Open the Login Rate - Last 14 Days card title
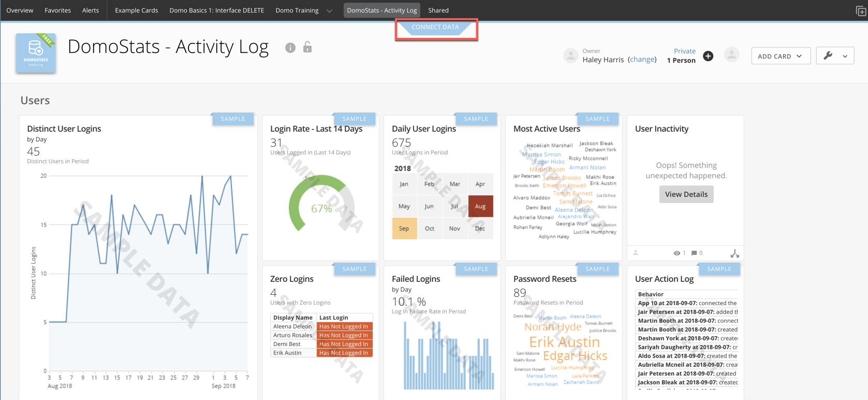The image size is (868, 400). [x=316, y=129]
